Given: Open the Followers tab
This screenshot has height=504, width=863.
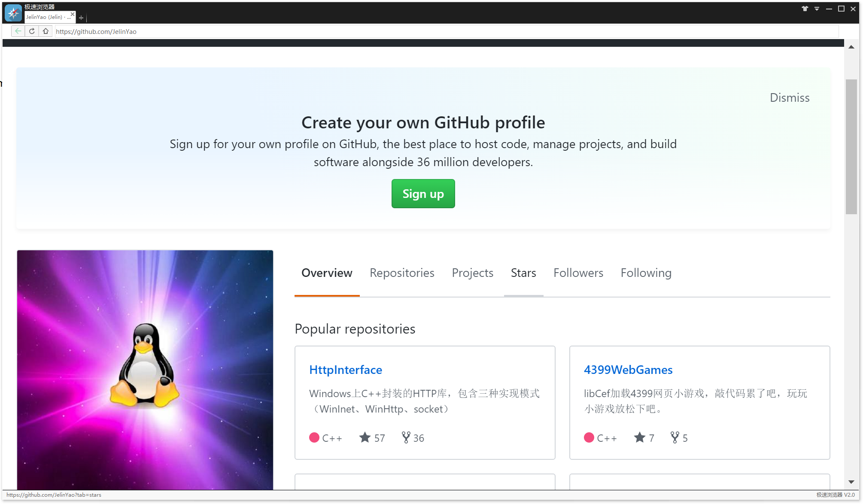Looking at the screenshot, I should click(x=578, y=273).
